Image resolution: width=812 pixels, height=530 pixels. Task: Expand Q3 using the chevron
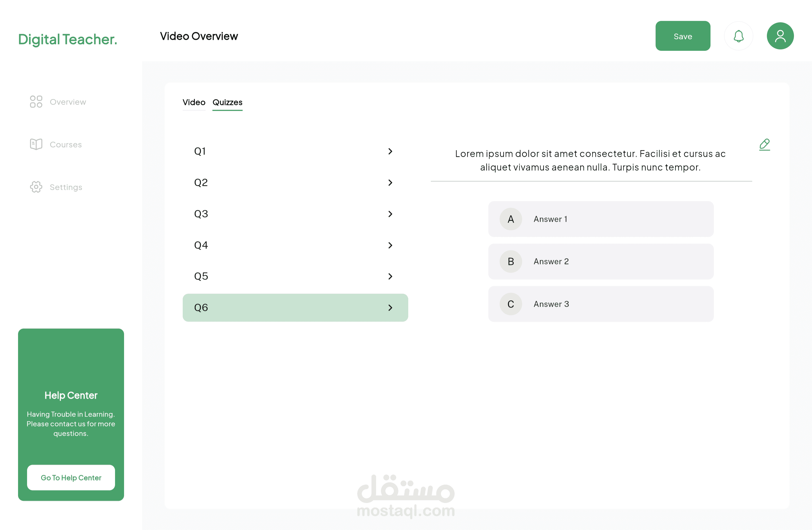coord(390,214)
